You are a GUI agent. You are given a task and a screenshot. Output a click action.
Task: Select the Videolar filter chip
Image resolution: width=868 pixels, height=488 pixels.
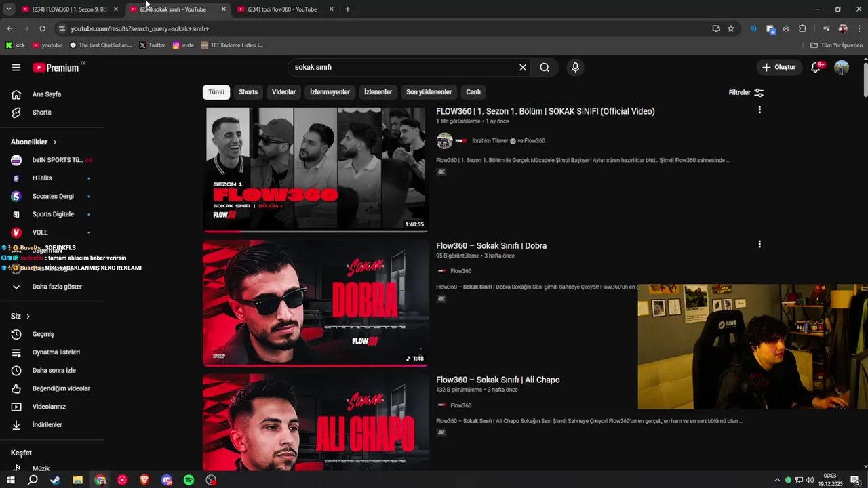pos(284,92)
